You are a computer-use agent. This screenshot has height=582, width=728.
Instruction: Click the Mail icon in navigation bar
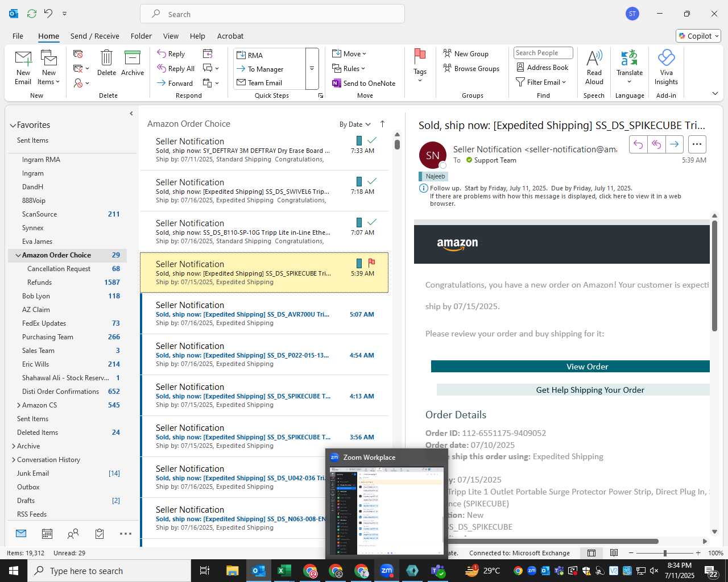21,534
